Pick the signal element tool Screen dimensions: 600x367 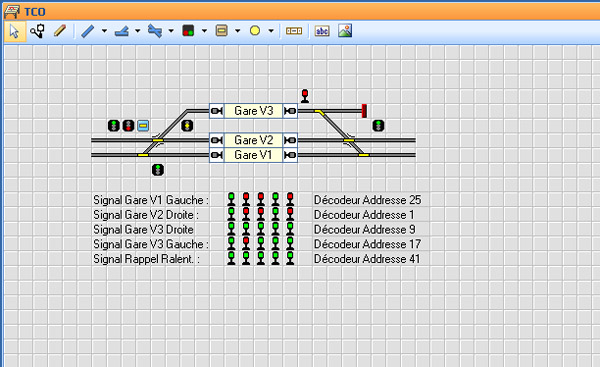tap(188, 31)
